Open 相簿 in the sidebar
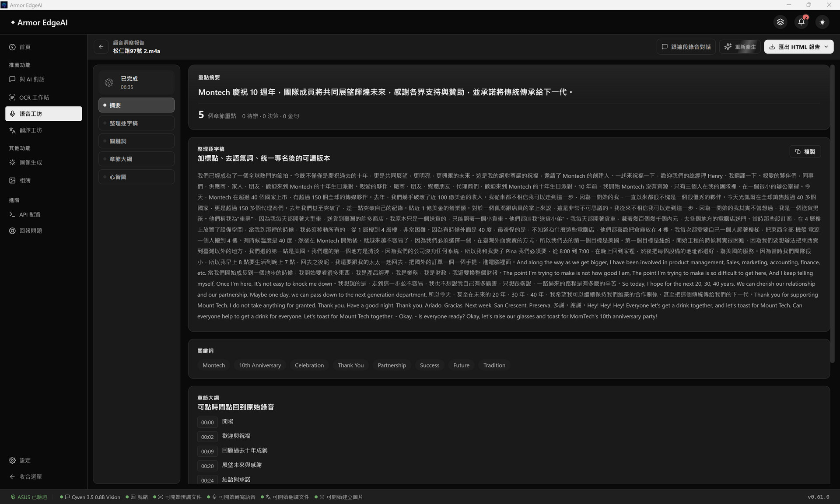Viewport: 840px width, 504px height. pos(43,181)
